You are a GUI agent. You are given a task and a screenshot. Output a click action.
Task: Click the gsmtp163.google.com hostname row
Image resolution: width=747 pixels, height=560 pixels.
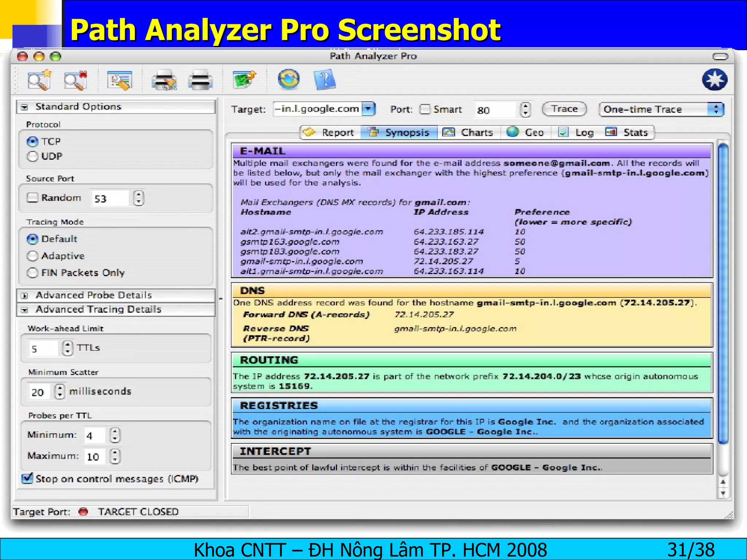pyautogui.click(x=290, y=242)
